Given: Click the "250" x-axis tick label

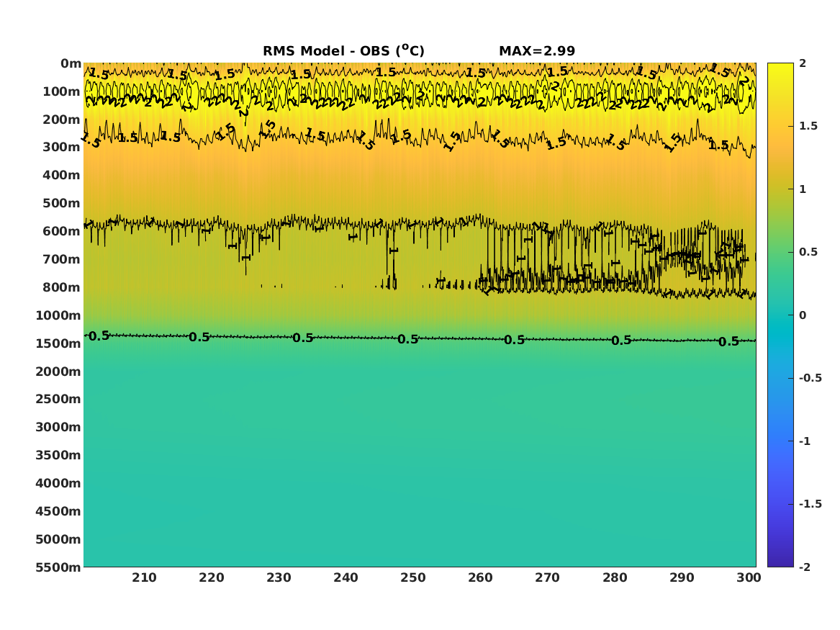Looking at the screenshot, I should click(x=413, y=578).
